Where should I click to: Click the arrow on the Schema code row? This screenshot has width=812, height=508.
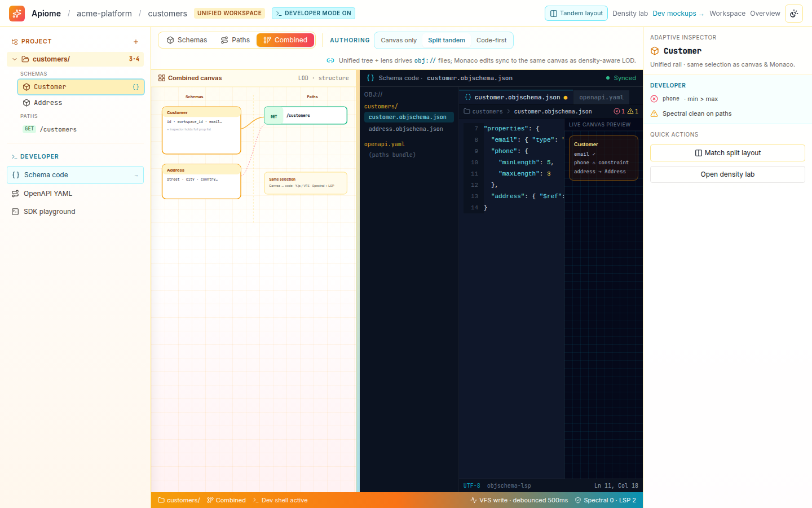click(x=136, y=176)
